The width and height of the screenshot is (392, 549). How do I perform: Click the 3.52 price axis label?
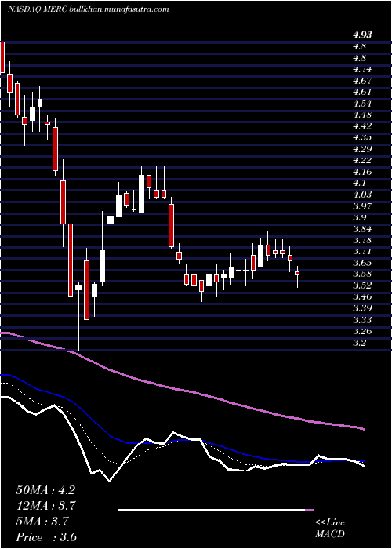click(x=362, y=285)
